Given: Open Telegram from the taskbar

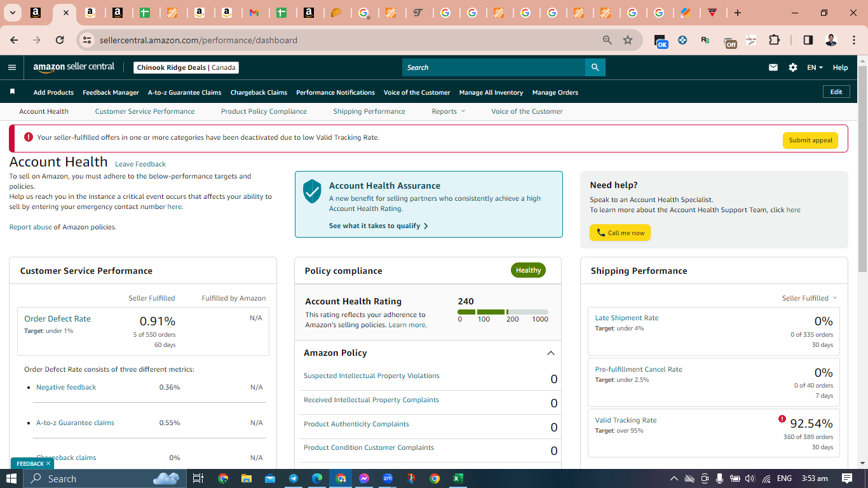Looking at the screenshot, I should tap(294, 478).
